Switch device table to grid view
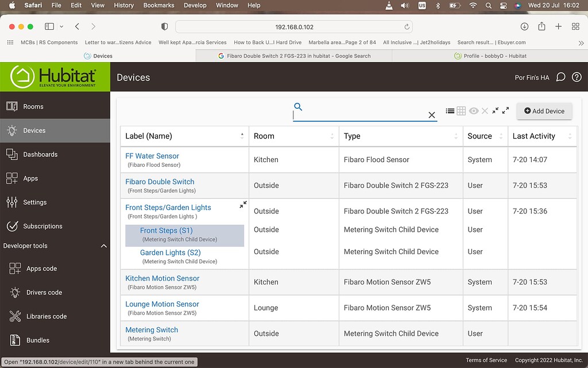588x368 pixels. click(x=461, y=111)
